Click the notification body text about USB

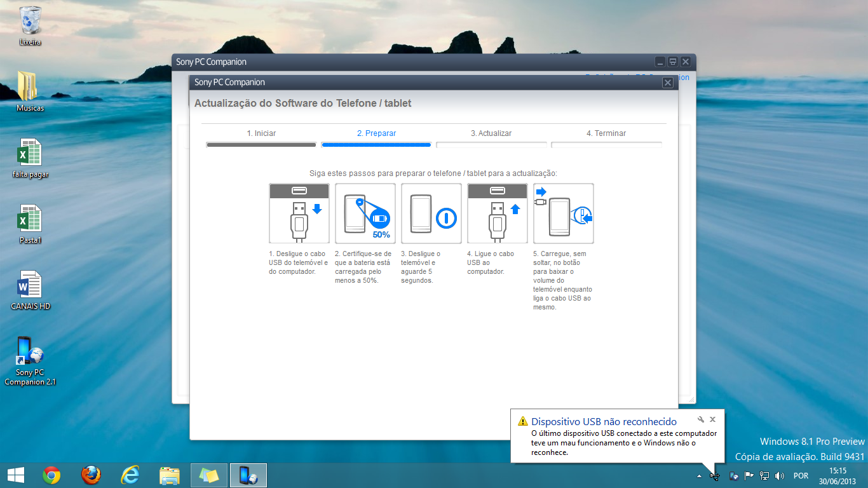624,443
